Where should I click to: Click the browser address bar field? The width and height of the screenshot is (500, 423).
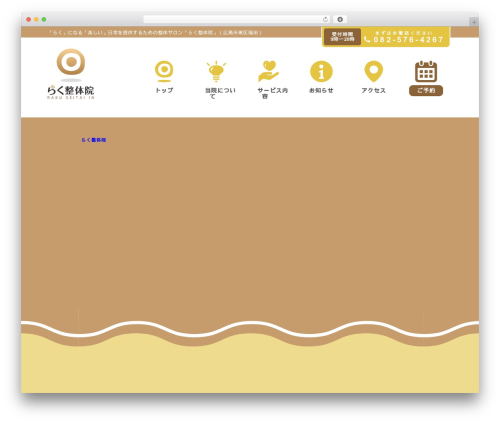click(237, 19)
